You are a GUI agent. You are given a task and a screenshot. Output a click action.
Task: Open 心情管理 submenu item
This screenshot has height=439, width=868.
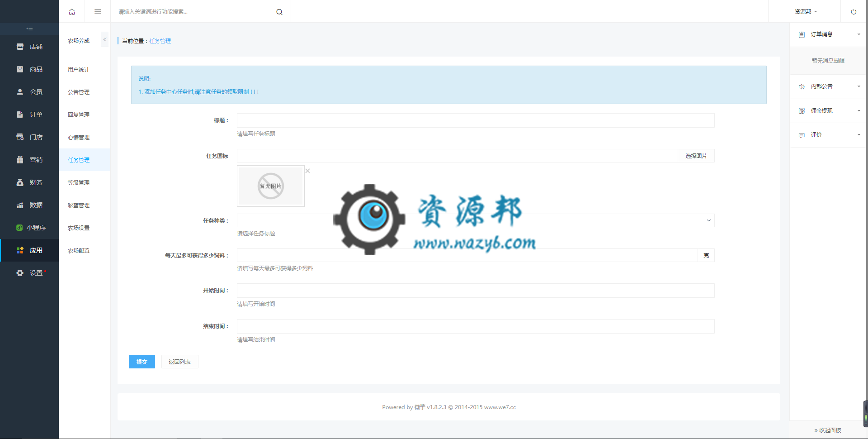pos(85,137)
